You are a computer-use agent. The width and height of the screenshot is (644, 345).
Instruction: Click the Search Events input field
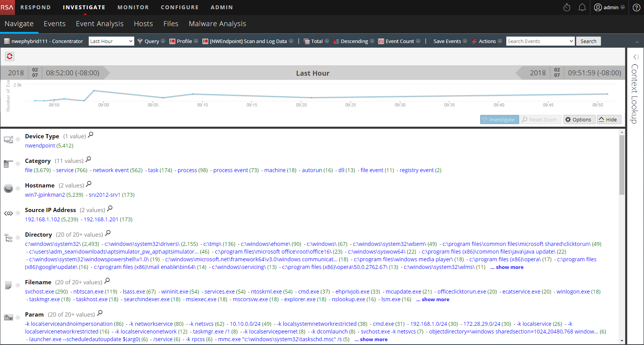[x=537, y=41]
